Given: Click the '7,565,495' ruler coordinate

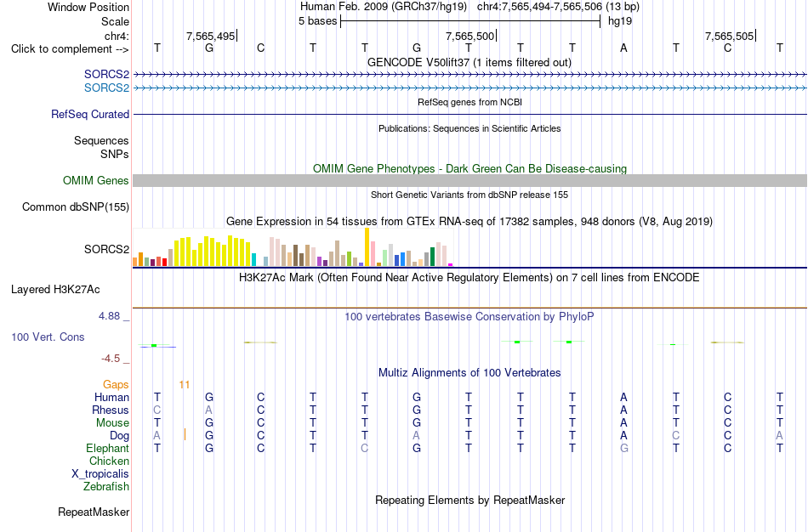Looking at the screenshot, I should click(x=210, y=36).
